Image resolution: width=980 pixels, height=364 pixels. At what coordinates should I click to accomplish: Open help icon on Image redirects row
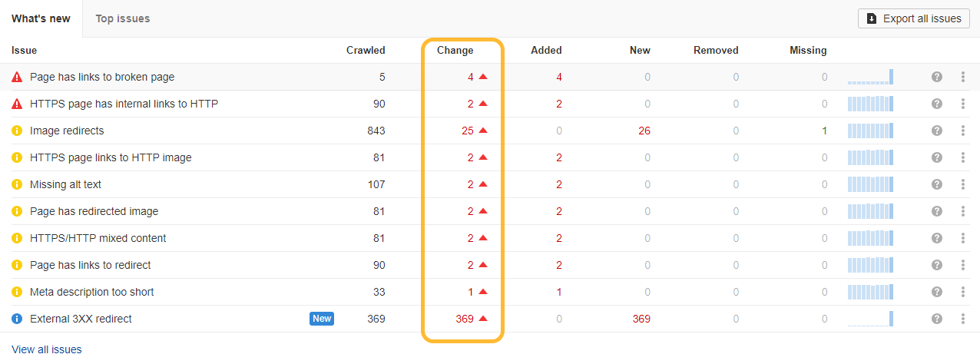click(x=936, y=131)
